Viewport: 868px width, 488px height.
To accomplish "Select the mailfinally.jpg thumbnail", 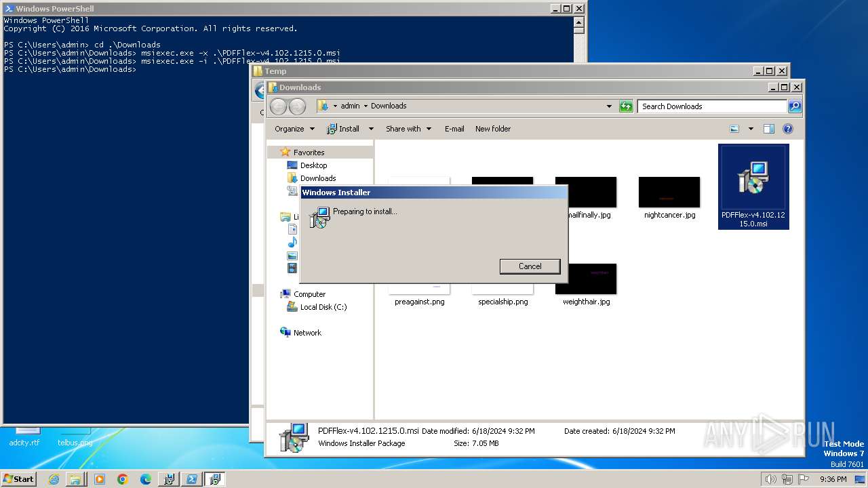I will (x=586, y=192).
